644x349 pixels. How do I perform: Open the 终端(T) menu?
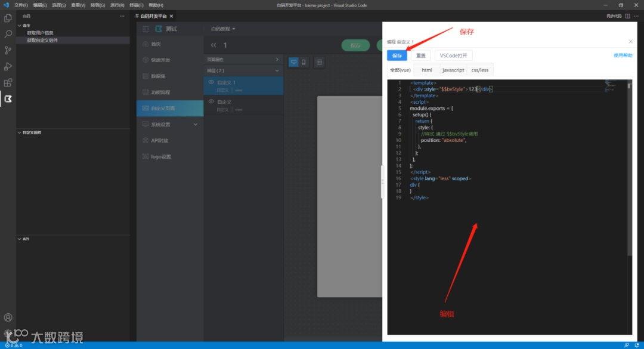pos(136,5)
